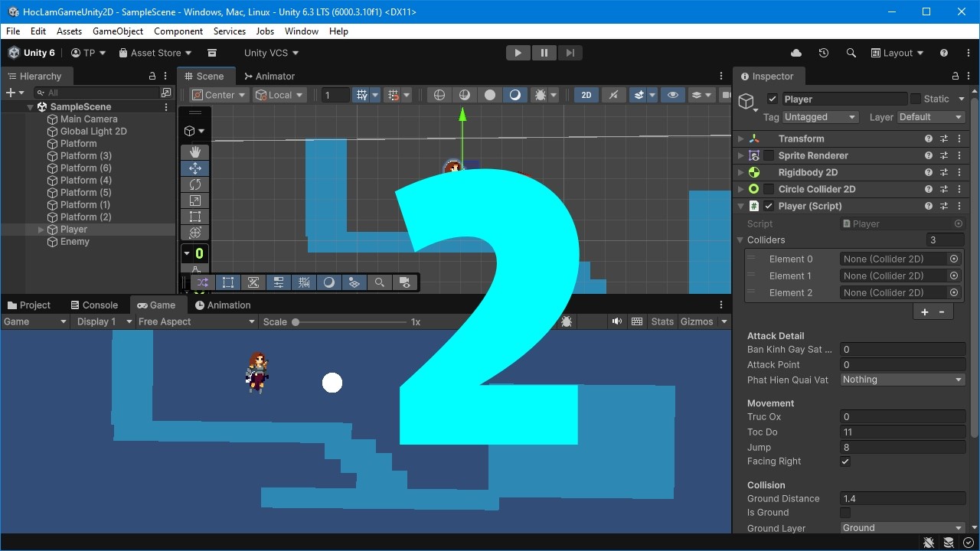Open the GameObject menu
Image resolution: width=980 pixels, height=551 pixels.
tap(118, 31)
